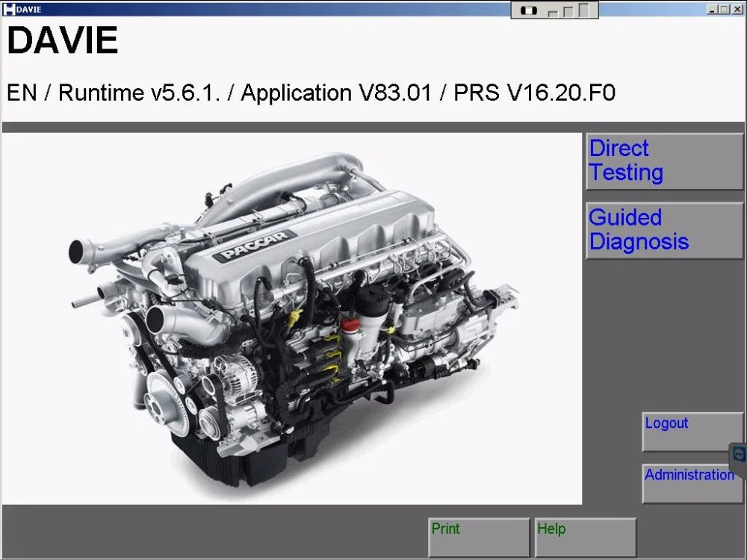The image size is (747, 560).
Task: Click the Print button
Action: coord(479,537)
